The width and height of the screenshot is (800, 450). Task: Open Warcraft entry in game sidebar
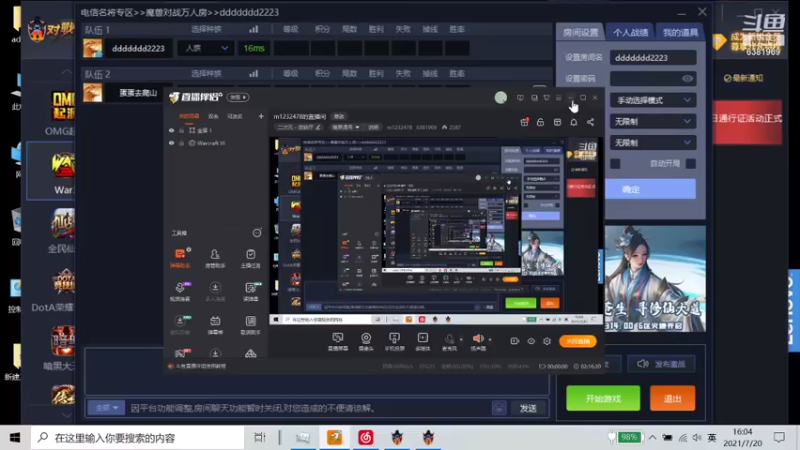point(62,172)
